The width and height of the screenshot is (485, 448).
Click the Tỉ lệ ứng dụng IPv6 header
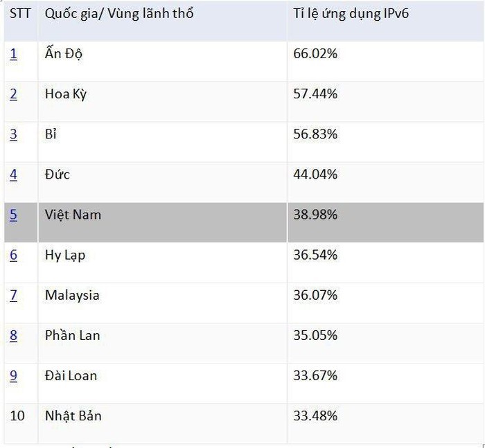351,14
